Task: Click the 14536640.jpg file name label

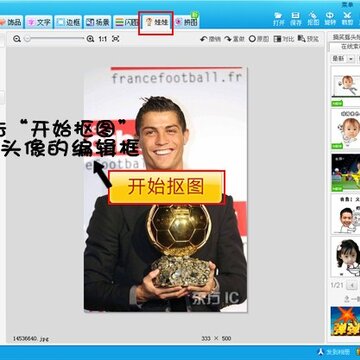Action: [x=31, y=339]
